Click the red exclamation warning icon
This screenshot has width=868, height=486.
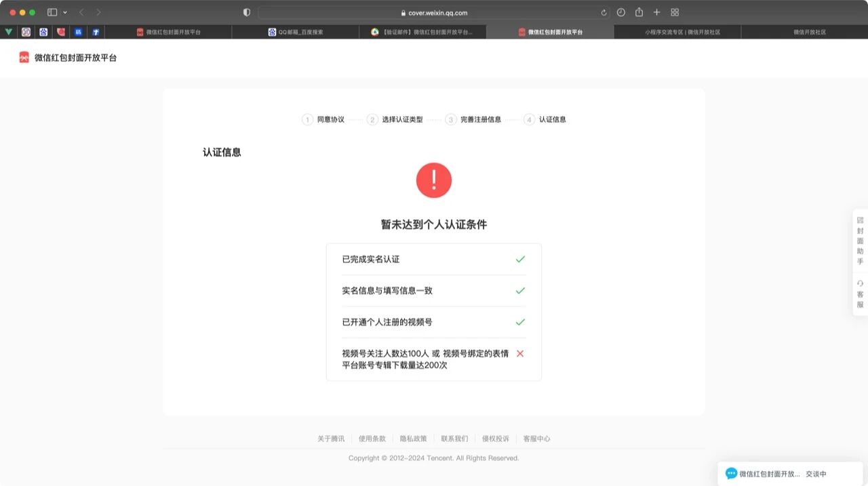434,180
